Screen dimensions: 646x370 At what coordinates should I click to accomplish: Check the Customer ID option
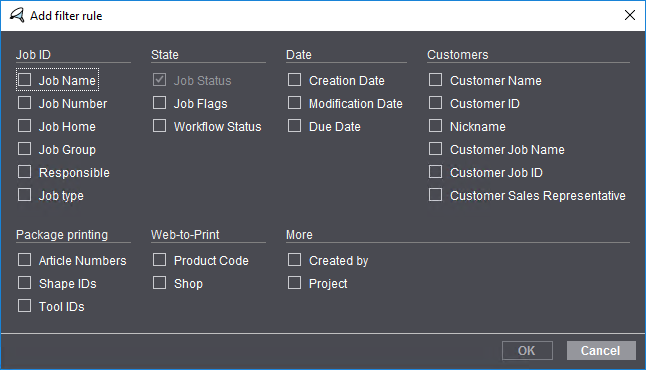pyautogui.click(x=435, y=103)
